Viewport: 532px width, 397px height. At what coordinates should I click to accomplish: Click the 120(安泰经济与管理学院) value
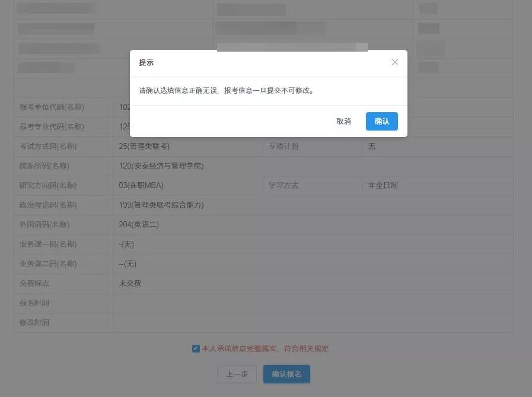pos(161,166)
